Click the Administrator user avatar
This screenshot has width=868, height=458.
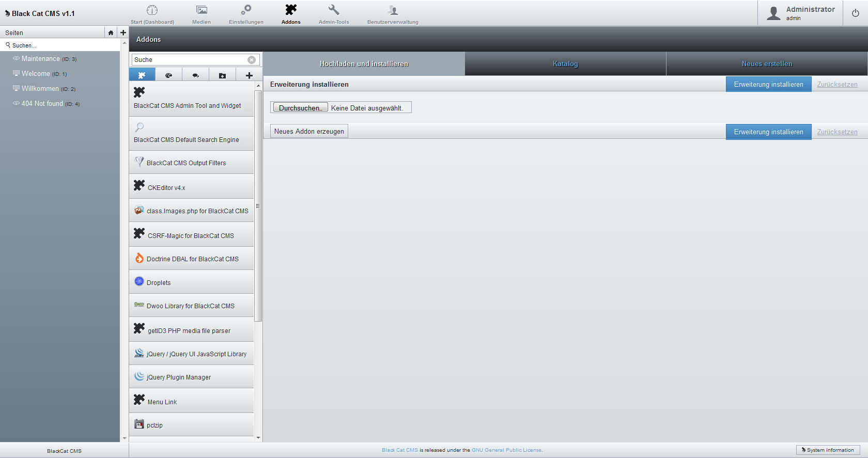pos(773,13)
